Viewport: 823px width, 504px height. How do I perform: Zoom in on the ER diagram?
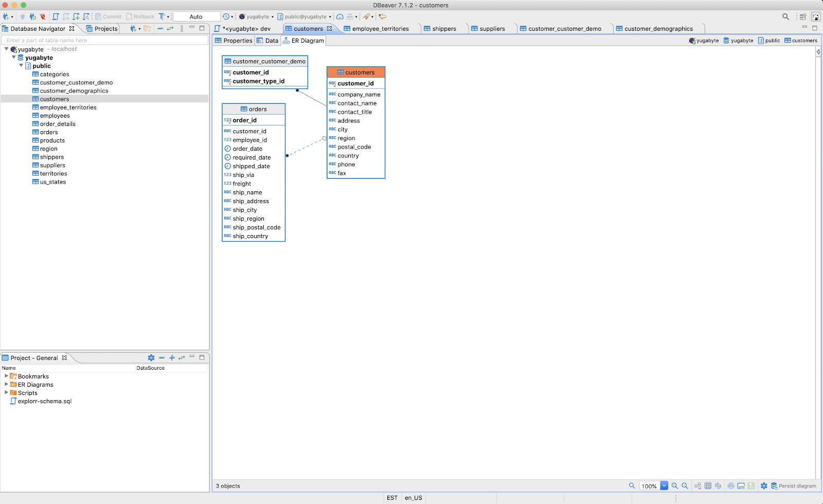[675, 485]
